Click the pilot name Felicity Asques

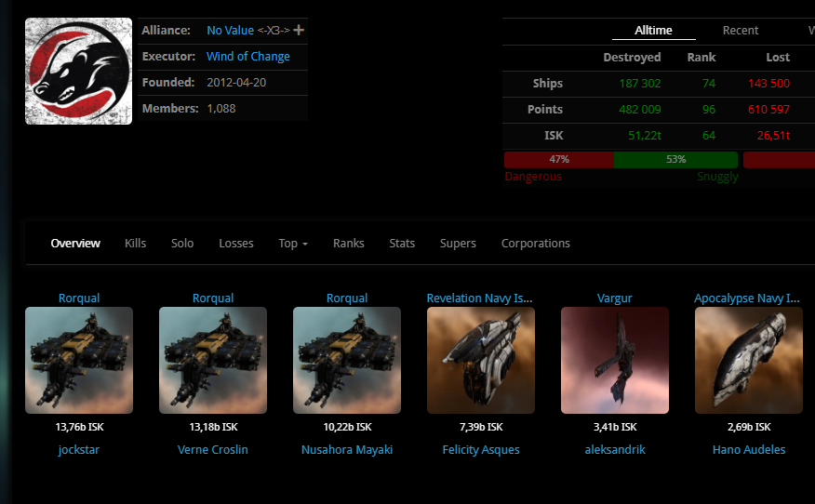(x=481, y=450)
